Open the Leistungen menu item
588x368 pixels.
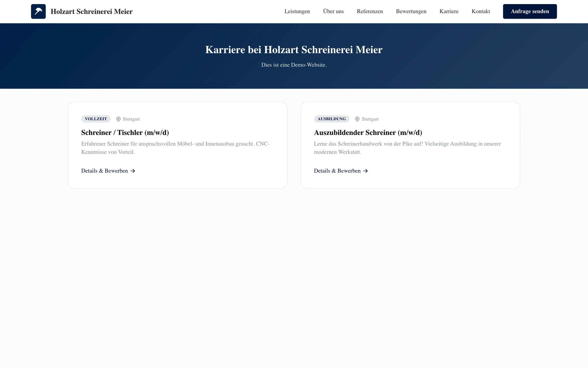[297, 11]
